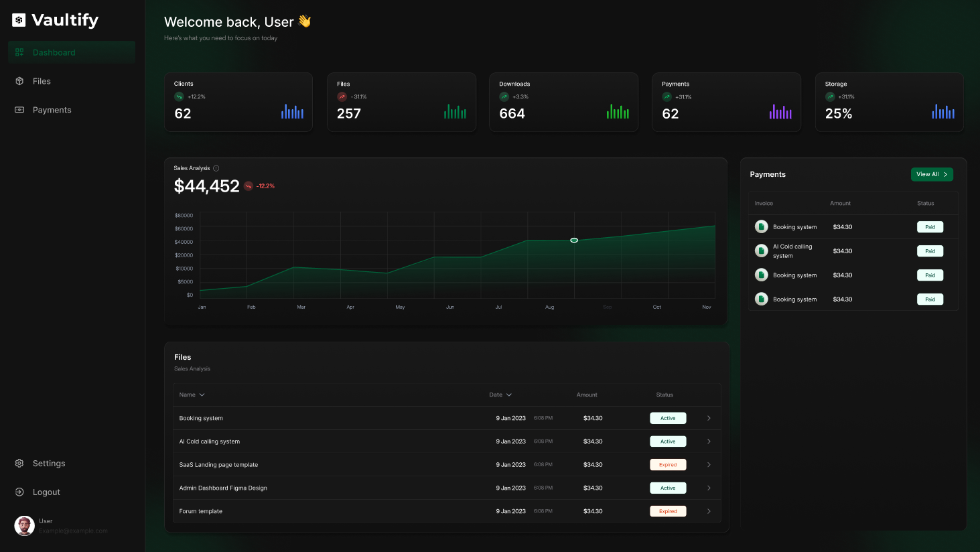
Task: Select the Files icon in the sidebar
Action: pyautogui.click(x=20, y=81)
